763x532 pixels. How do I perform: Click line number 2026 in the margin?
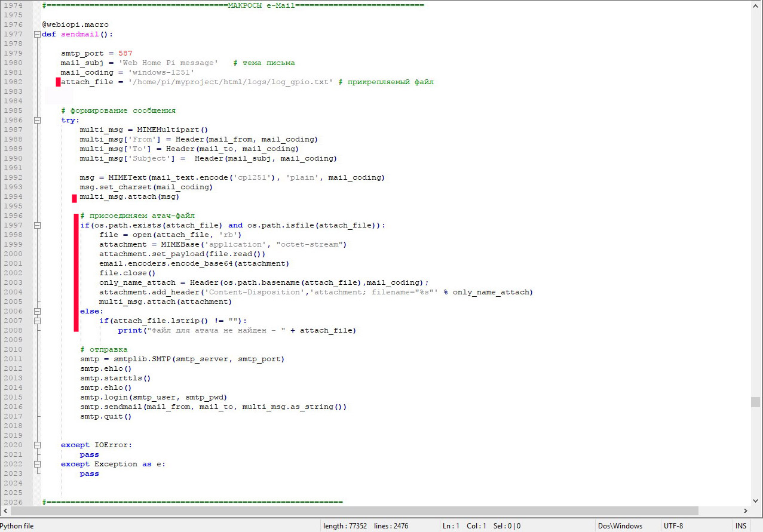pyautogui.click(x=13, y=502)
